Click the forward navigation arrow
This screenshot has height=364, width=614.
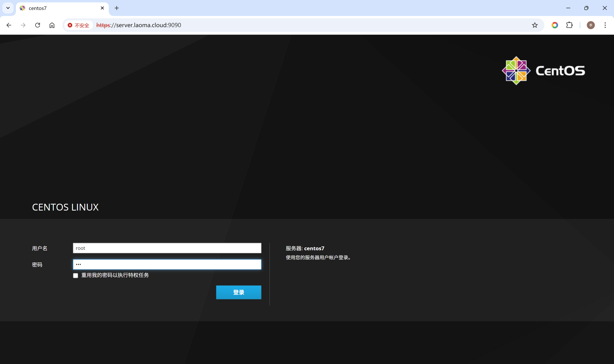tap(23, 25)
